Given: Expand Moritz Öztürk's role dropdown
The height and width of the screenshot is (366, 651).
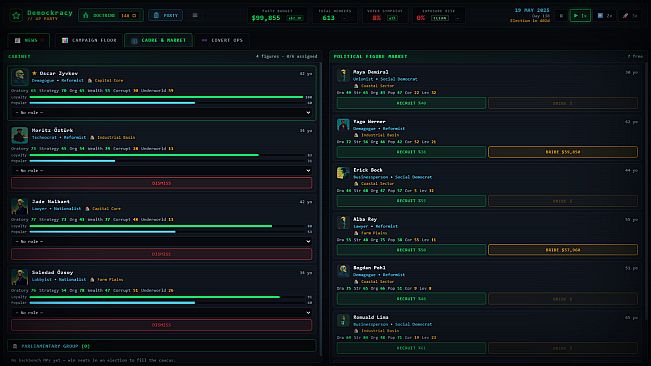Looking at the screenshot, I should coord(162,171).
